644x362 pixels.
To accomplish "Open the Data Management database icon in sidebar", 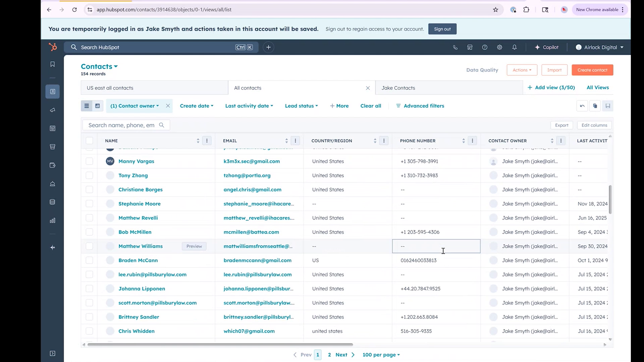I will tap(52, 202).
